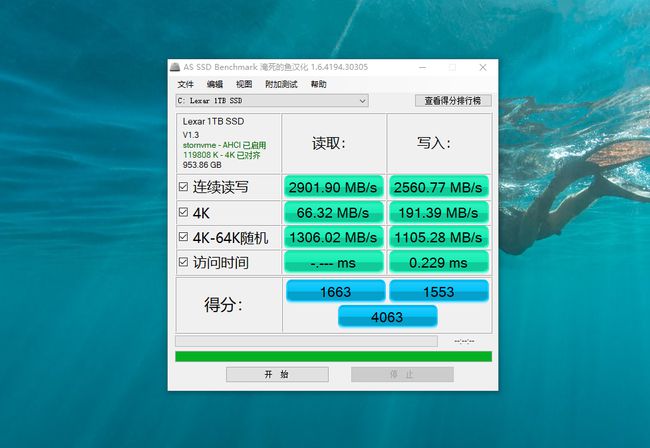Click the green progress bar
Viewport: 650px width, 448px height.
click(333, 356)
